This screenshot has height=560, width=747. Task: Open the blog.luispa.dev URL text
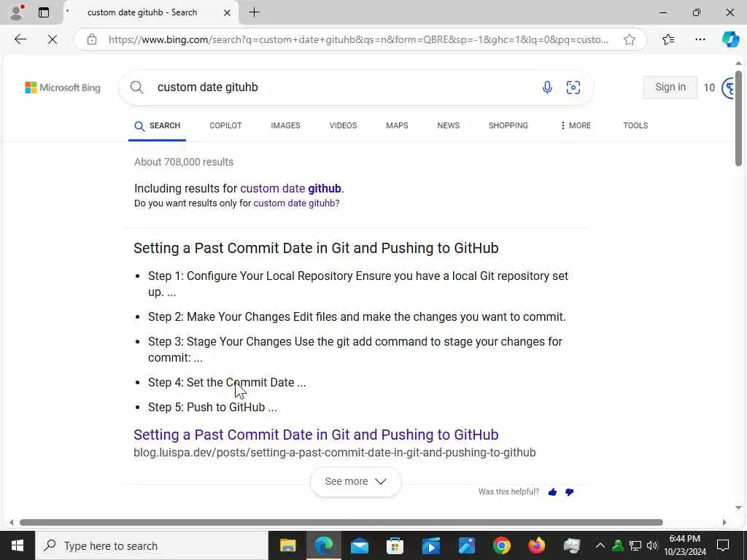(x=334, y=452)
